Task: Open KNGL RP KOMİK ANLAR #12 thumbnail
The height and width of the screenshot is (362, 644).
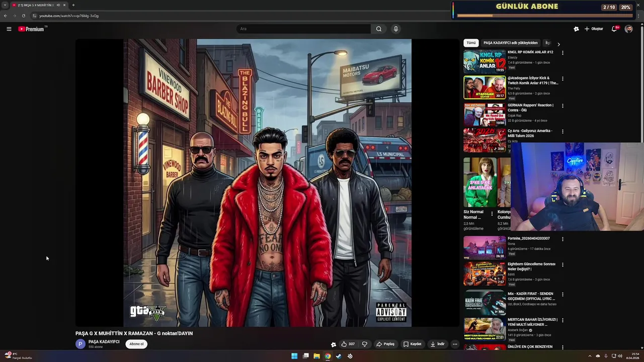Action: pos(485,61)
